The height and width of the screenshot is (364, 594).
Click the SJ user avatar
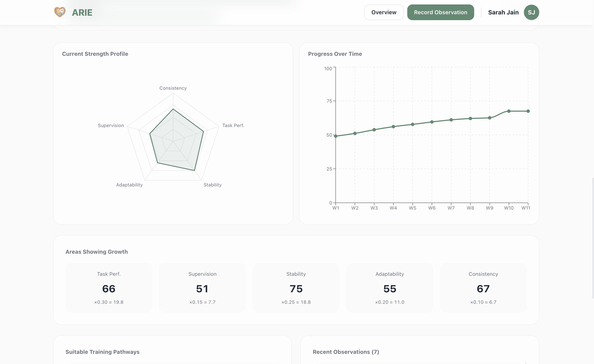(531, 12)
